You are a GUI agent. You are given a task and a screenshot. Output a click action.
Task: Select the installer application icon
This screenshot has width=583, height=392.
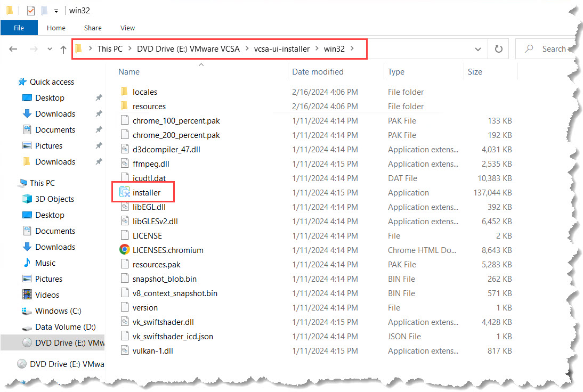click(x=125, y=192)
